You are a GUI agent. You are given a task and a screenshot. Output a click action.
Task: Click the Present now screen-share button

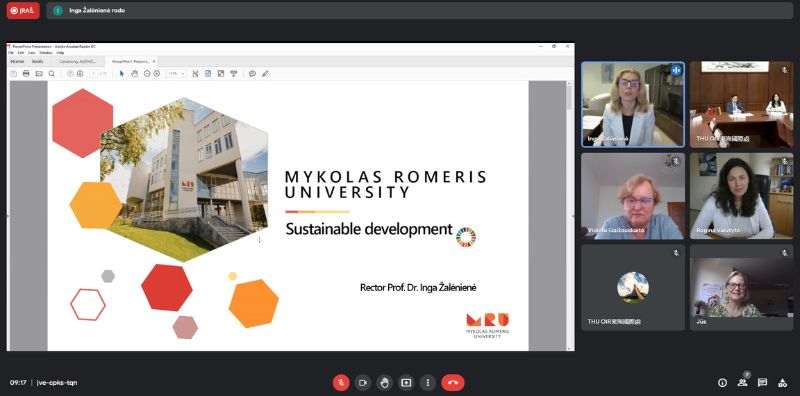(x=406, y=382)
